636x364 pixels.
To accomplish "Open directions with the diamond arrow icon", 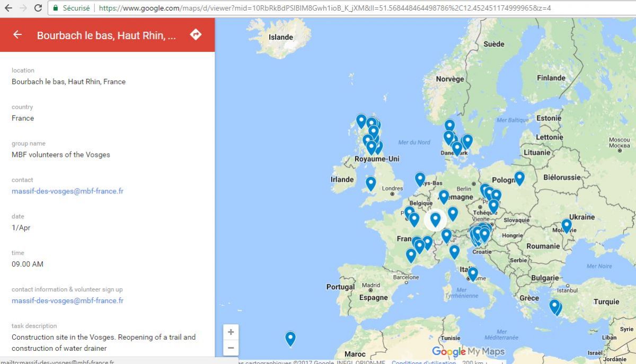I will tap(196, 34).
